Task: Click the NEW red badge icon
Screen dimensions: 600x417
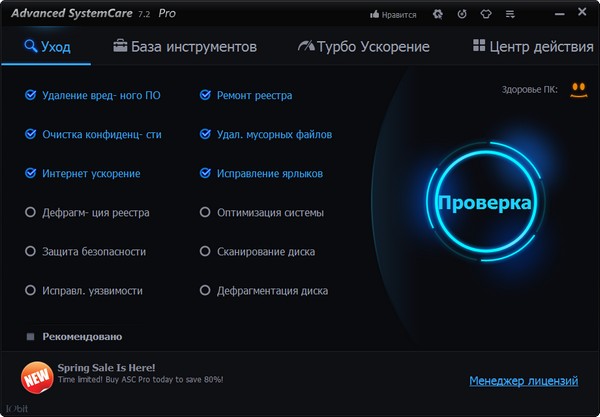Action: click(x=37, y=377)
